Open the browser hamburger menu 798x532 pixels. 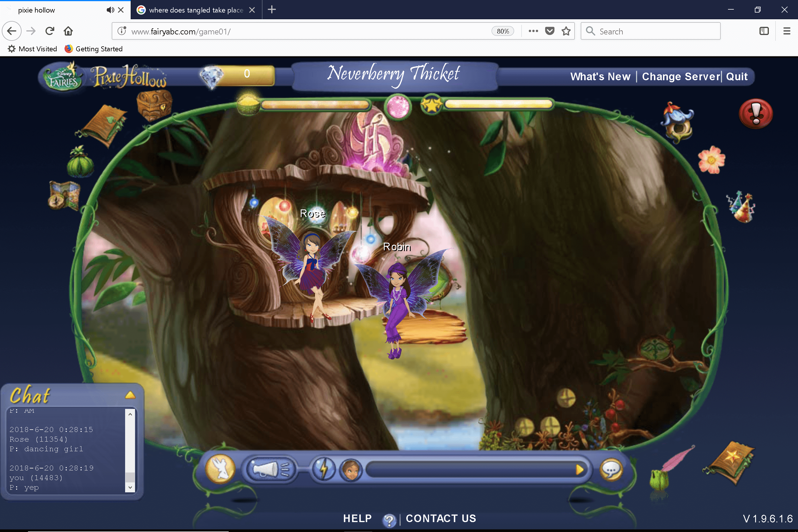(786, 31)
